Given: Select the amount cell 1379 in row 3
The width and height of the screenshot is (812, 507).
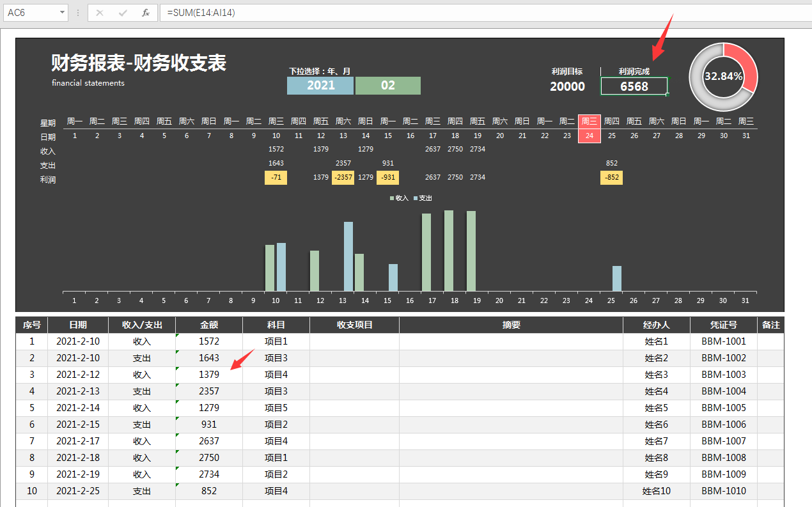Looking at the screenshot, I should [209, 375].
